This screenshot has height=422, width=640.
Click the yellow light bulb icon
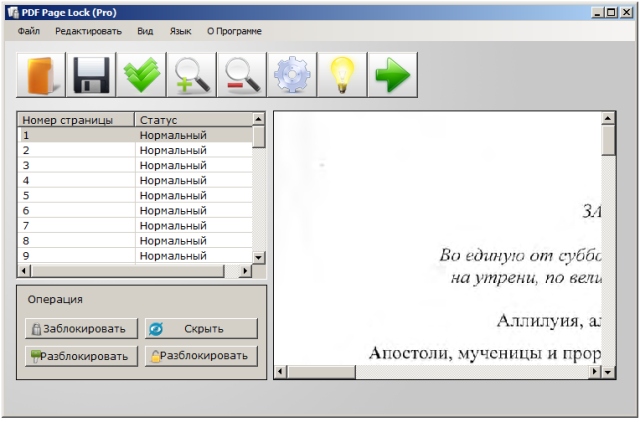(x=342, y=75)
